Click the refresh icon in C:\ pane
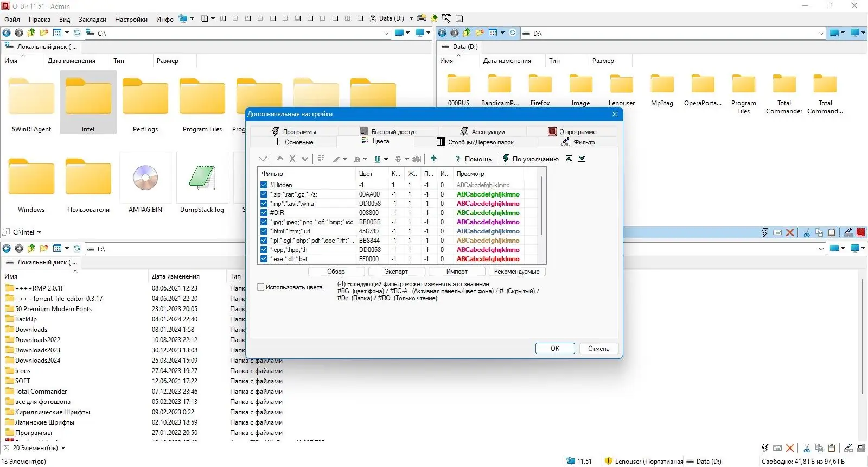 77,33
